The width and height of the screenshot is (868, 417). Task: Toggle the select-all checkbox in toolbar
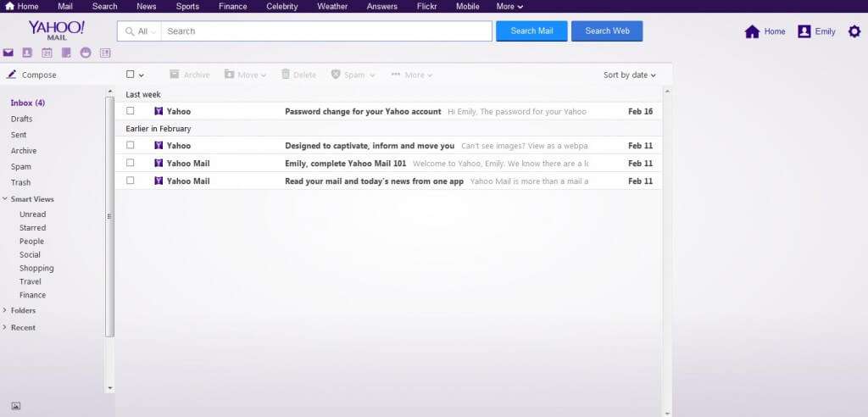click(x=131, y=75)
